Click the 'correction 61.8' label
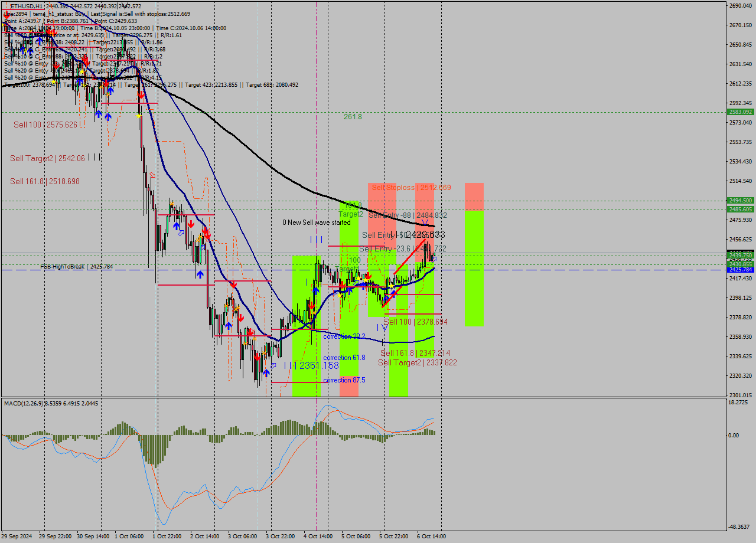The height and width of the screenshot is (543, 756). pyautogui.click(x=344, y=358)
